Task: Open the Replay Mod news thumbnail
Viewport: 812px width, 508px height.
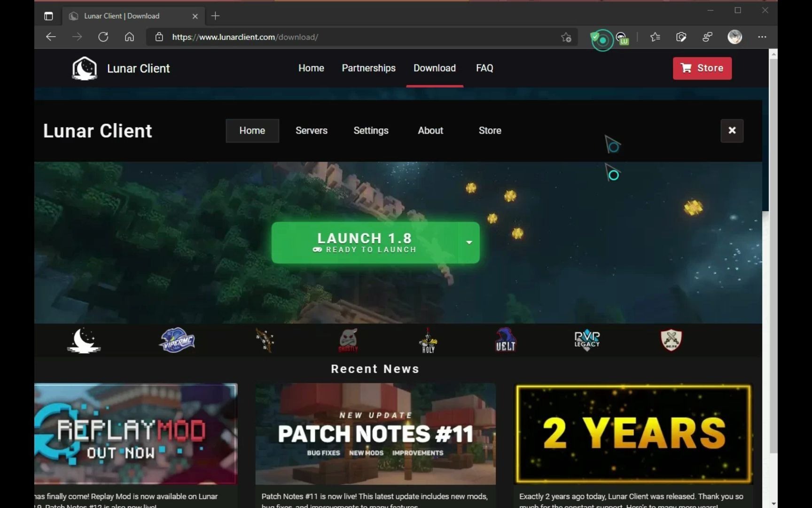Action: (x=136, y=434)
